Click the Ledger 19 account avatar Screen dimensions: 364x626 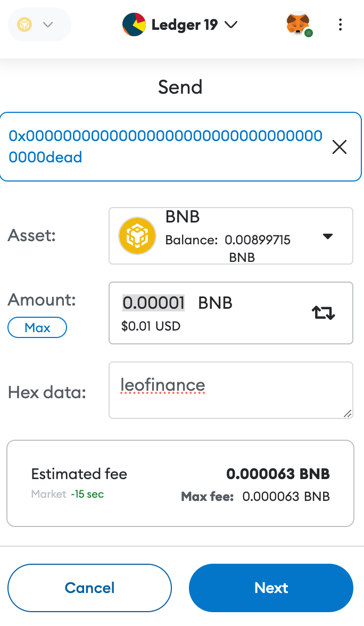click(134, 24)
